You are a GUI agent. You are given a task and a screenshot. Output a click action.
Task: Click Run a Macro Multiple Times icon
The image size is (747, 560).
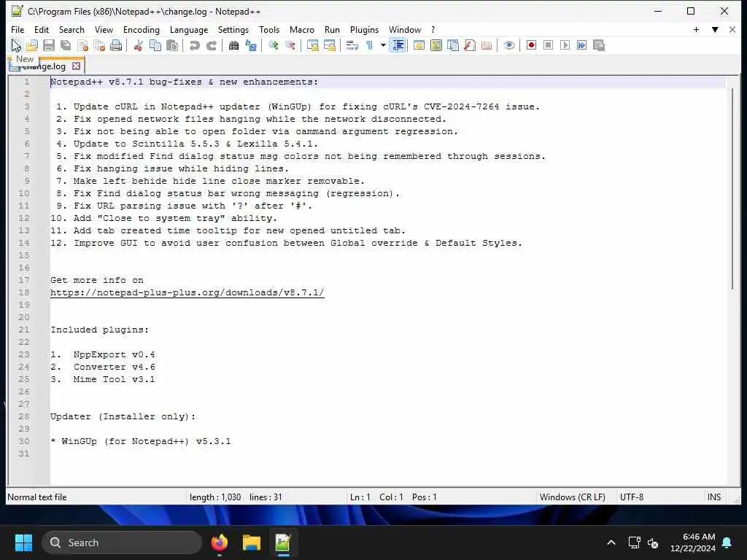click(581, 45)
